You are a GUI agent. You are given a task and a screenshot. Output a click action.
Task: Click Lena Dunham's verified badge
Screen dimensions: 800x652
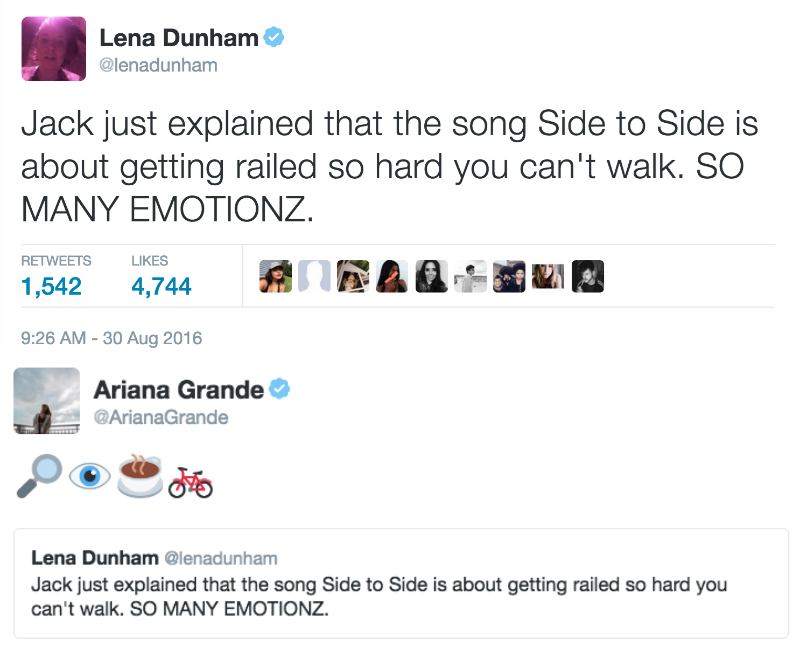274,37
